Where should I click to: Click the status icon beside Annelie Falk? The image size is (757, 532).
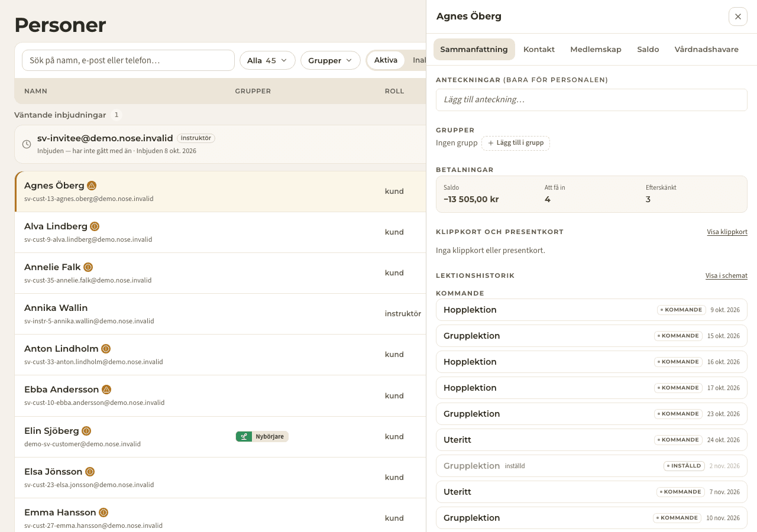pos(88,267)
